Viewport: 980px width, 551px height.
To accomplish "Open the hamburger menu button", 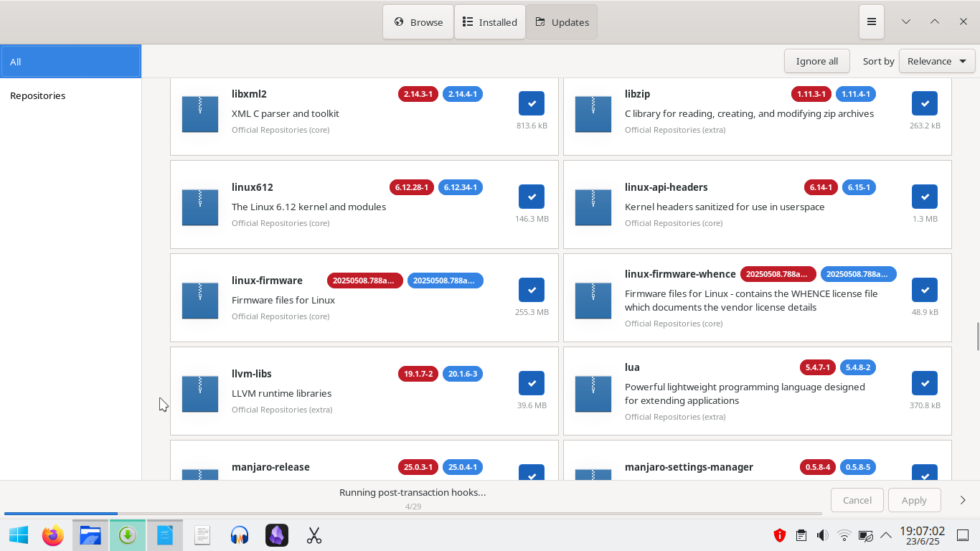I will click(871, 22).
